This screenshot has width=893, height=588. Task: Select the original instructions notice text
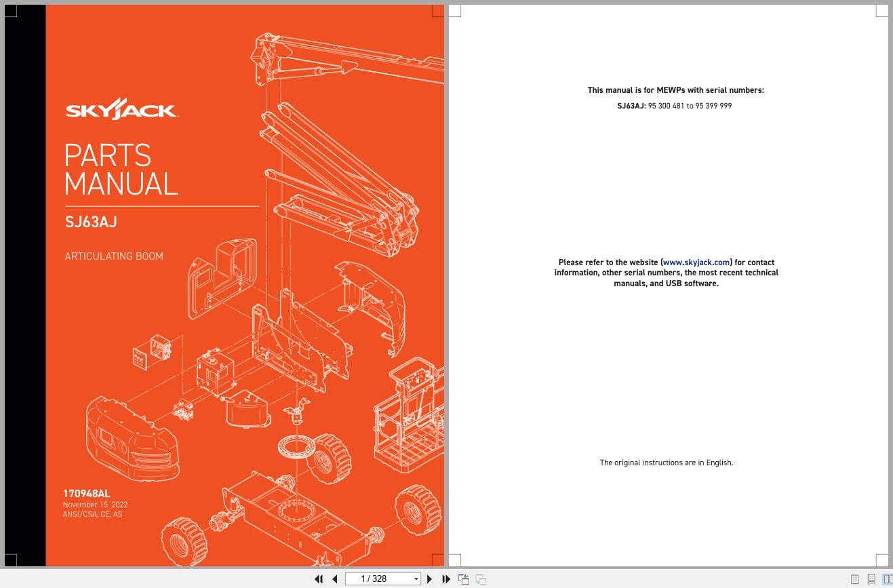point(667,463)
